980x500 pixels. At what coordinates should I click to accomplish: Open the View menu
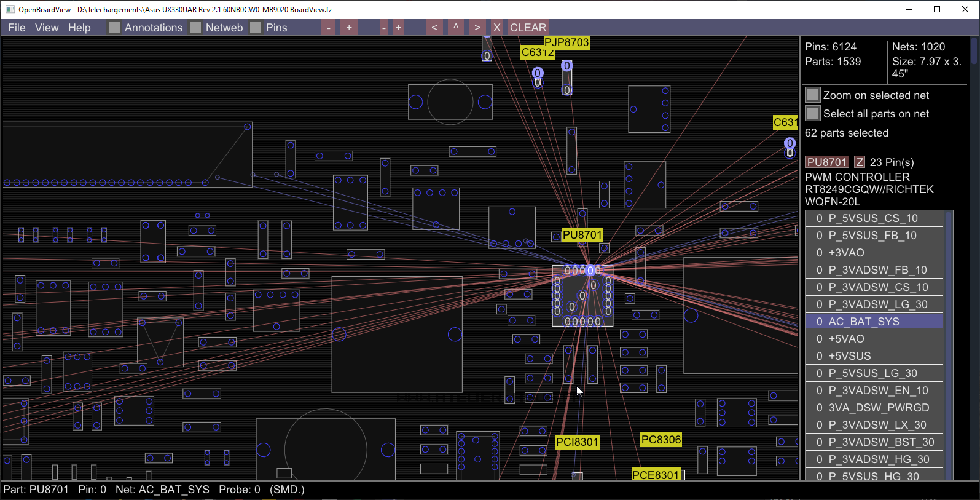tap(47, 28)
